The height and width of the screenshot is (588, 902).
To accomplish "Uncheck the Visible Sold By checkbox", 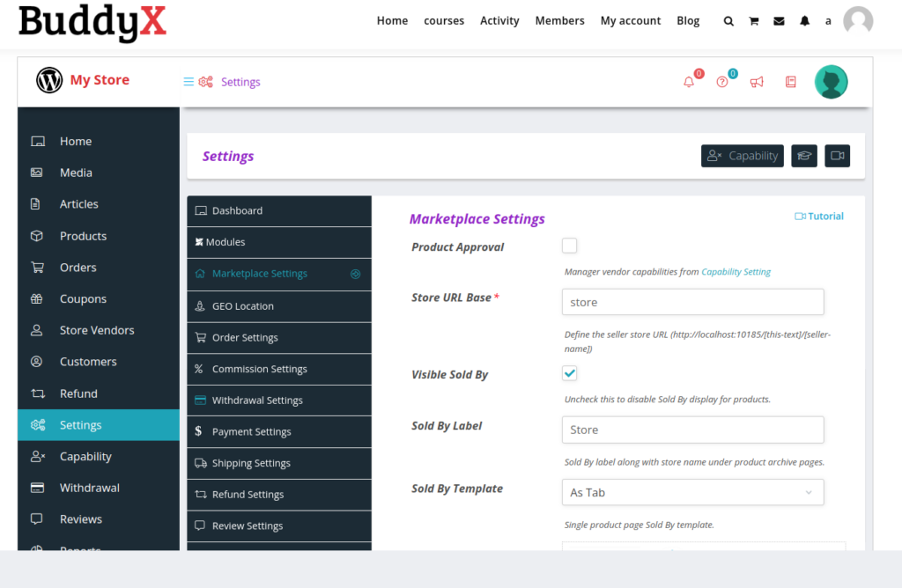I will click(570, 373).
